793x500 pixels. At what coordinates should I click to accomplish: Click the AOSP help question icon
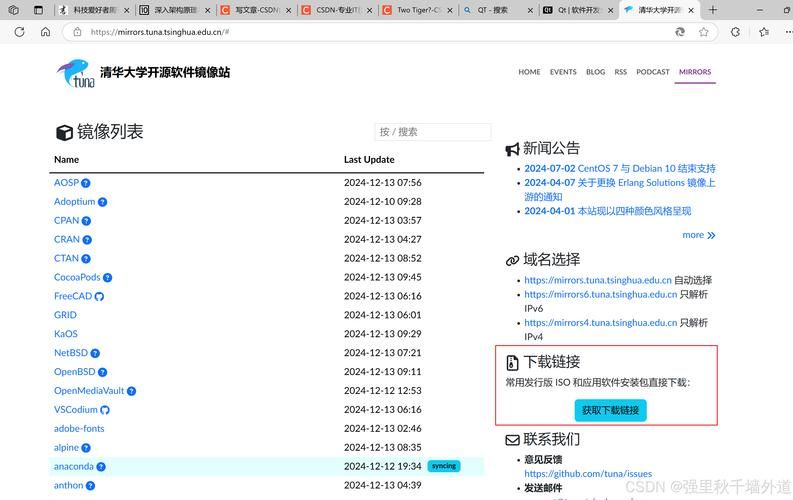pos(85,183)
